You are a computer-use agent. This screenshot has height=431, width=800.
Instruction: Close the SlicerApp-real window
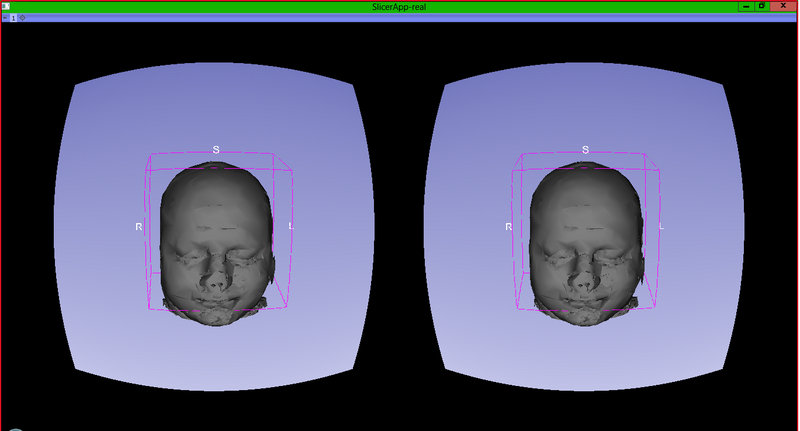[x=783, y=6]
